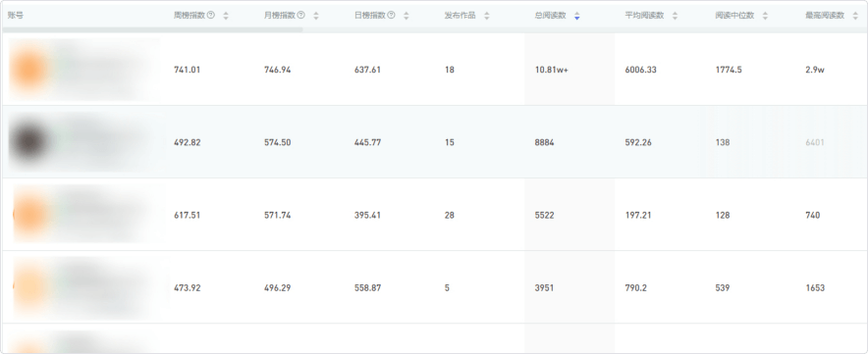Screen dimensions: 868x354
Task: Click the horizontal scrollbar under the header
Action: pos(153,29)
